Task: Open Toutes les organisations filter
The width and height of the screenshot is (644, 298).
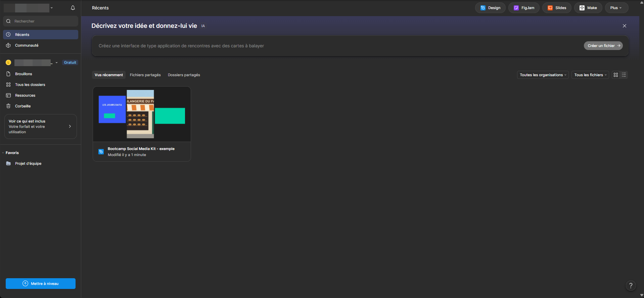Action: 543,75
